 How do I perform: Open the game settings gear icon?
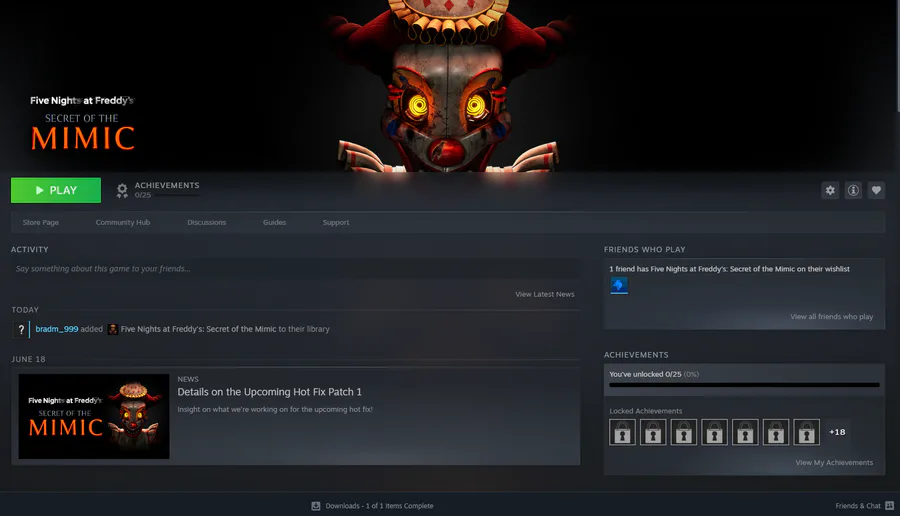pos(830,190)
